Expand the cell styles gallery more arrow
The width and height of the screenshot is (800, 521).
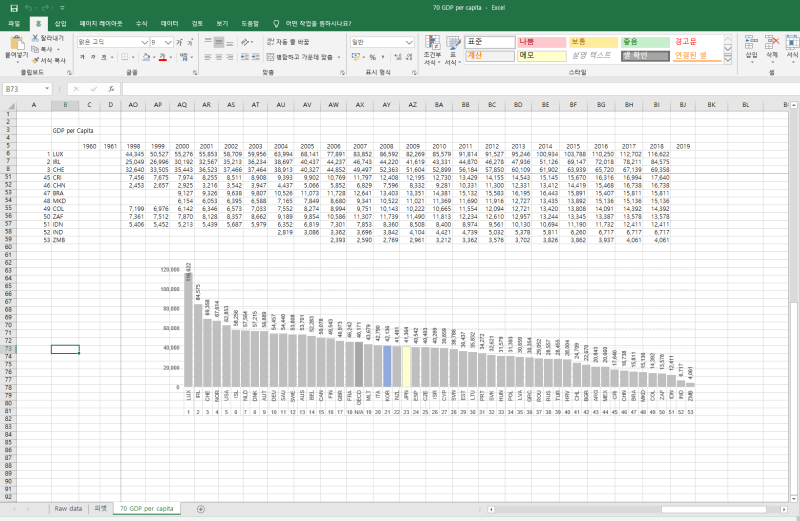pyautogui.click(x=728, y=59)
